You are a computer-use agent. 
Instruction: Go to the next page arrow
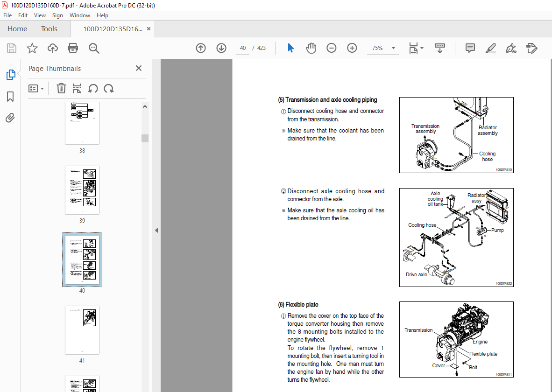click(x=221, y=48)
